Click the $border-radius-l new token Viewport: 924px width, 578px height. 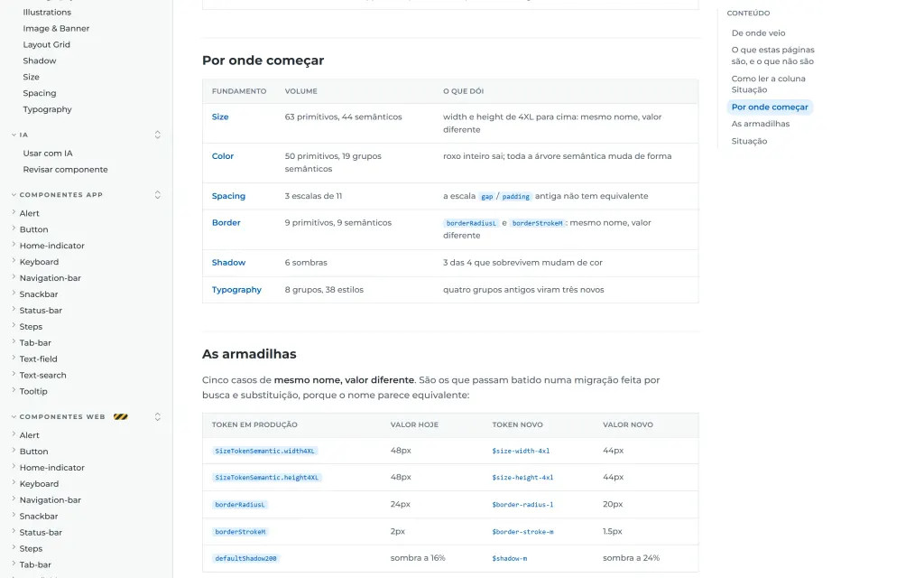[522, 505]
